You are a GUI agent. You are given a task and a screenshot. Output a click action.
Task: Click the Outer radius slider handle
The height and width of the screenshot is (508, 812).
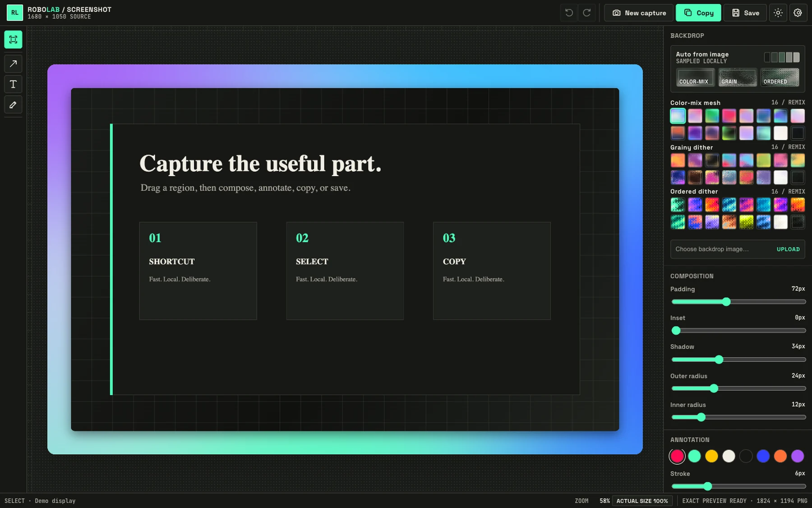click(x=714, y=388)
